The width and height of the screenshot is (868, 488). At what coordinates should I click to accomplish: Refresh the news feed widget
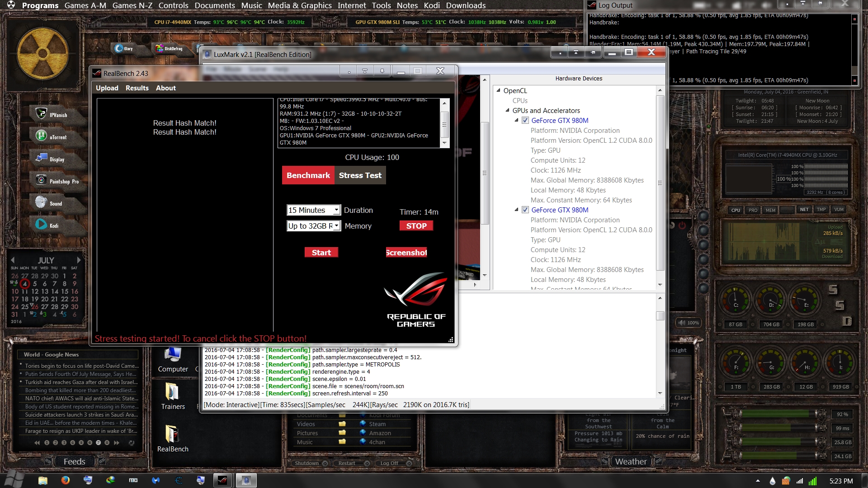(132, 443)
